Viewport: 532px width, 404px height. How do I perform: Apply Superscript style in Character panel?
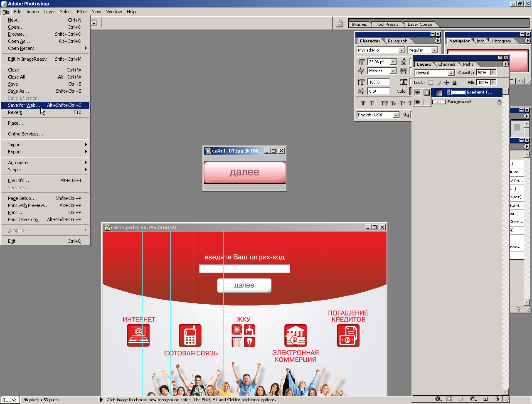coord(402,103)
